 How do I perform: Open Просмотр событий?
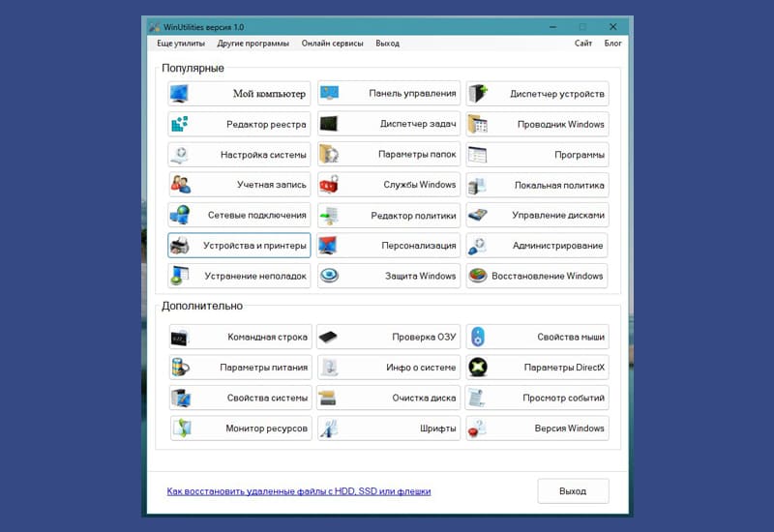point(537,398)
